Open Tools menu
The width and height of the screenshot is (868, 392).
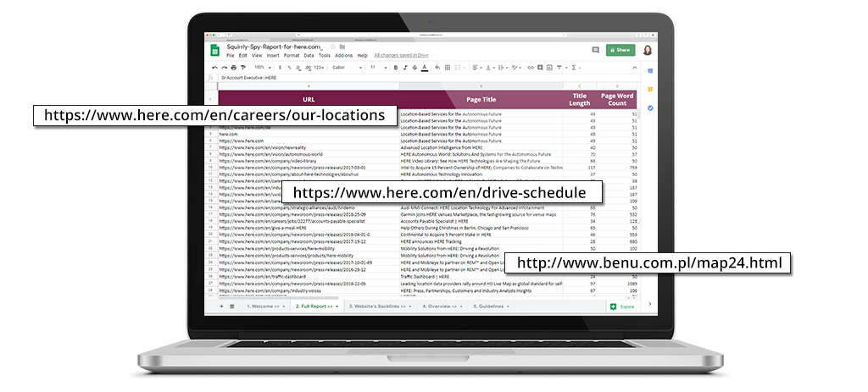point(325,56)
